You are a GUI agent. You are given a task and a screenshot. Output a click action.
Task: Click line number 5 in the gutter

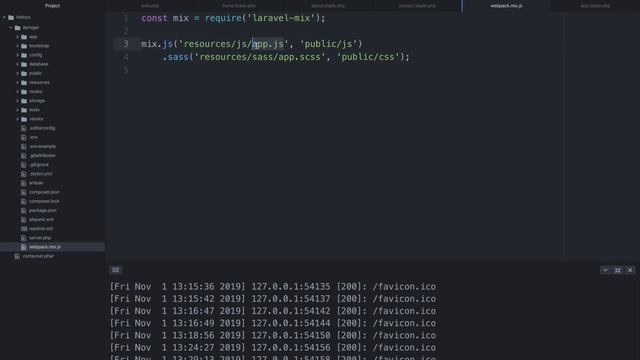point(126,70)
